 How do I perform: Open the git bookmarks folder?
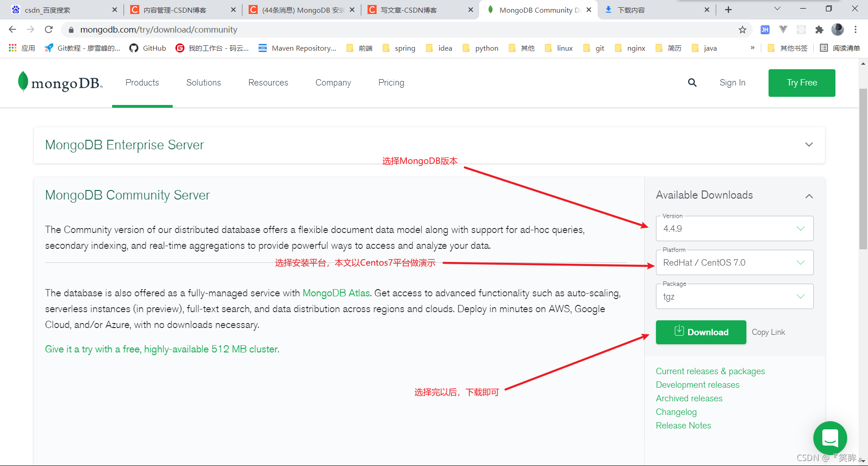click(594, 48)
